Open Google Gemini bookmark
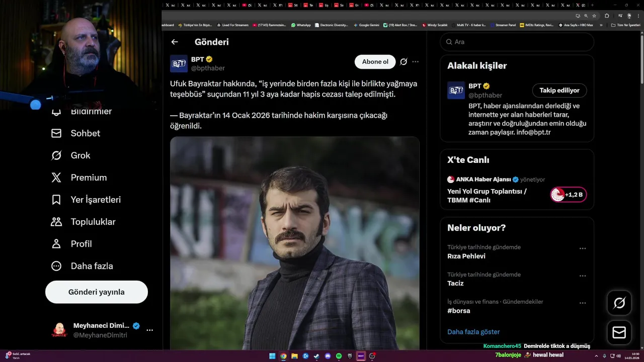The image size is (644, 362). [x=366, y=25]
